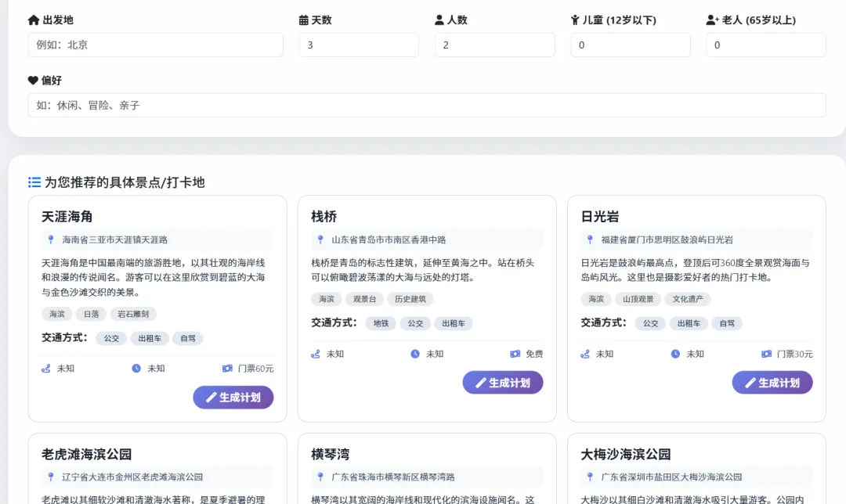Click the clock icon in 栈桥 card

[415, 354]
